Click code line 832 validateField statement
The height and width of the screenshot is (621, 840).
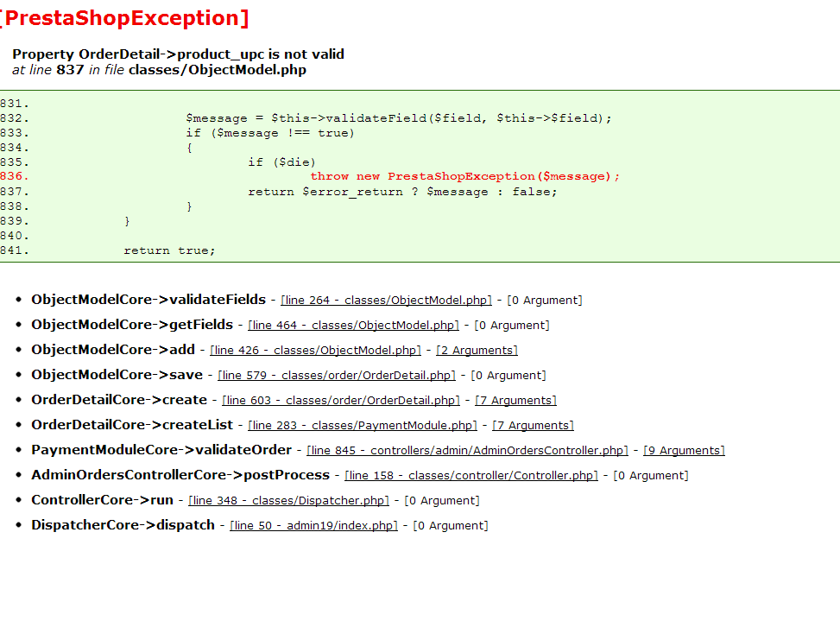[399, 118]
